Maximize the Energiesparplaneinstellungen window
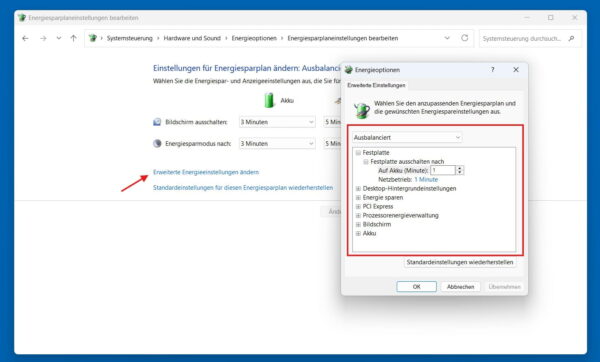This screenshot has height=362, width=600. point(551,18)
